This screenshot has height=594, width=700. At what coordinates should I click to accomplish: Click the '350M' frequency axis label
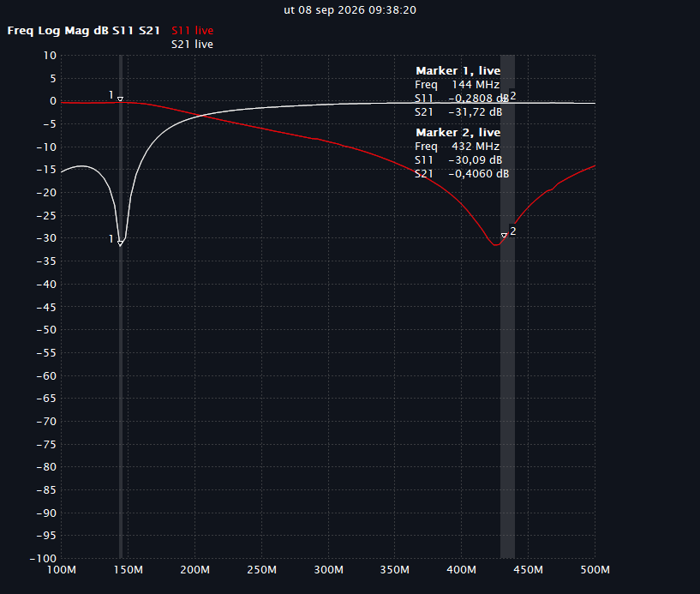click(395, 570)
